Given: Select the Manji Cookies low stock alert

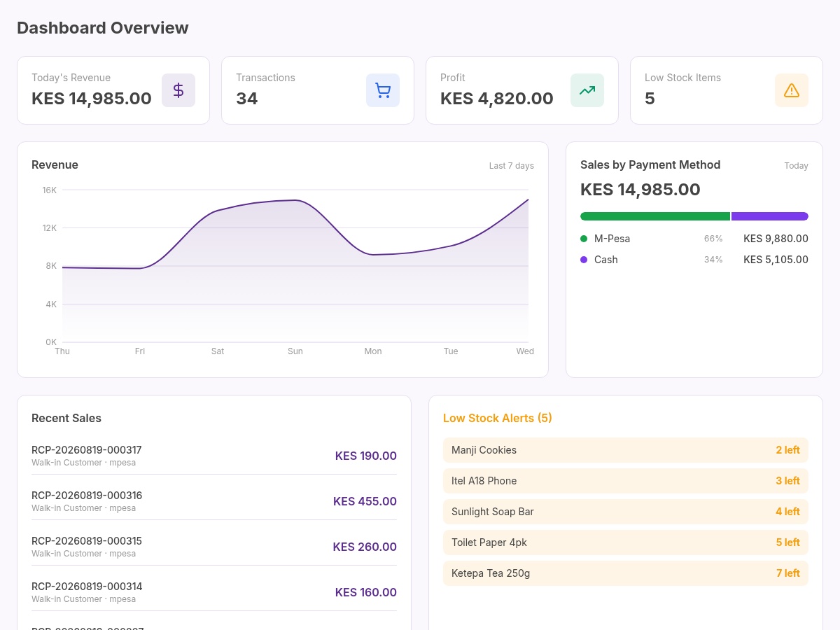Looking at the screenshot, I should click(x=626, y=450).
